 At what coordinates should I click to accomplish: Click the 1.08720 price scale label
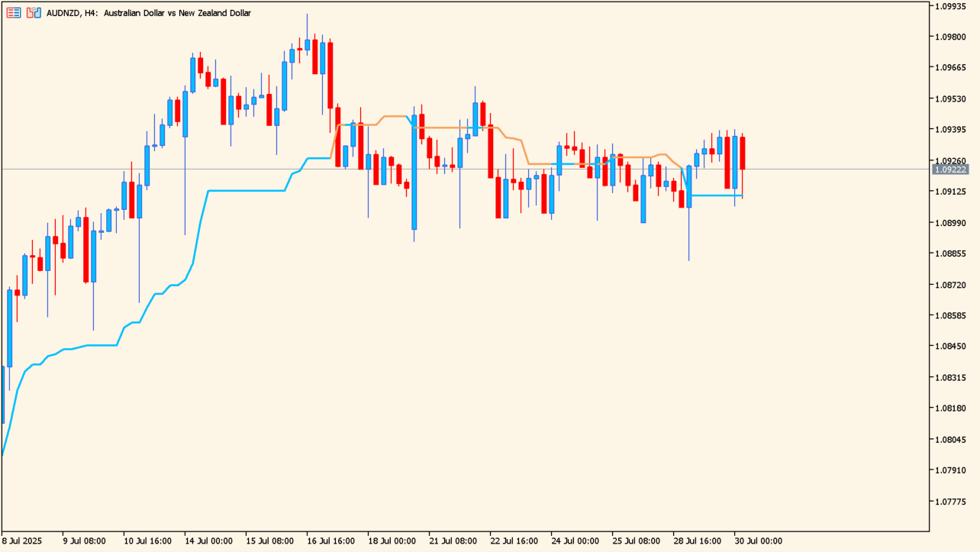[x=951, y=285]
